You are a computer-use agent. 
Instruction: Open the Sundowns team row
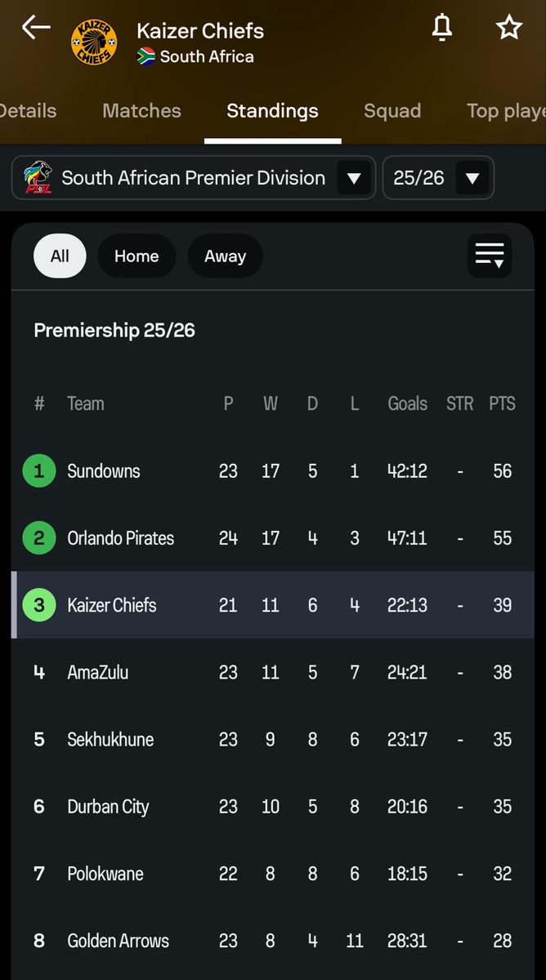point(273,471)
